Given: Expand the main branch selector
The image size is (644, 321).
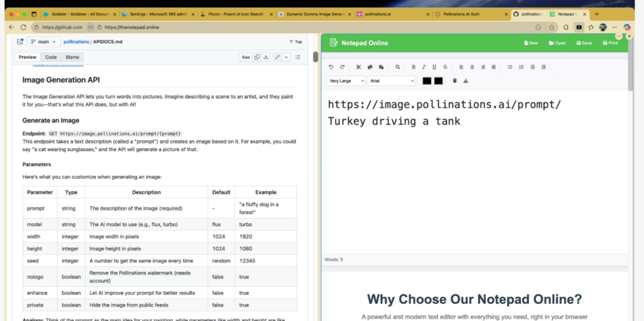Looking at the screenshot, I should (43, 42).
